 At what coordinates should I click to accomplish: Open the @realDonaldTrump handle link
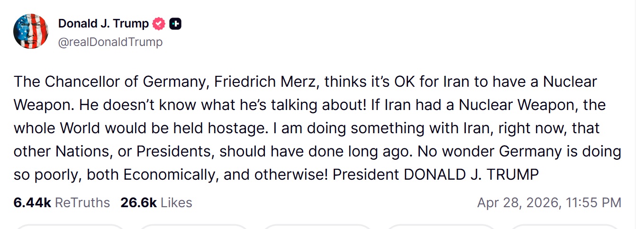110,42
